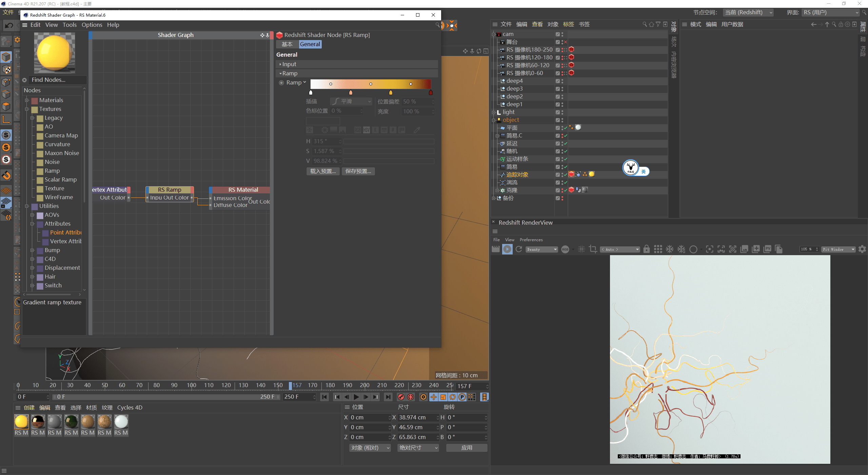Open the Beauty AOV dropdown
868x475 pixels.
click(542, 249)
